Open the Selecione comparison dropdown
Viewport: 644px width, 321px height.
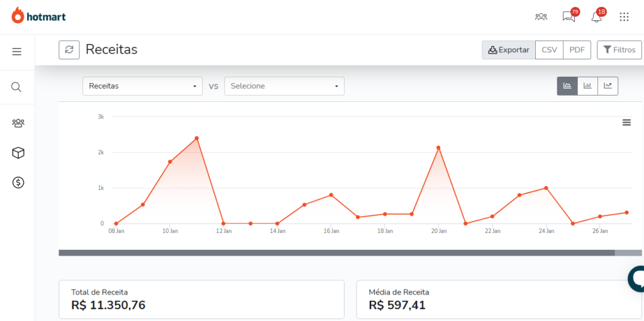pyautogui.click(x=284, y=86)
